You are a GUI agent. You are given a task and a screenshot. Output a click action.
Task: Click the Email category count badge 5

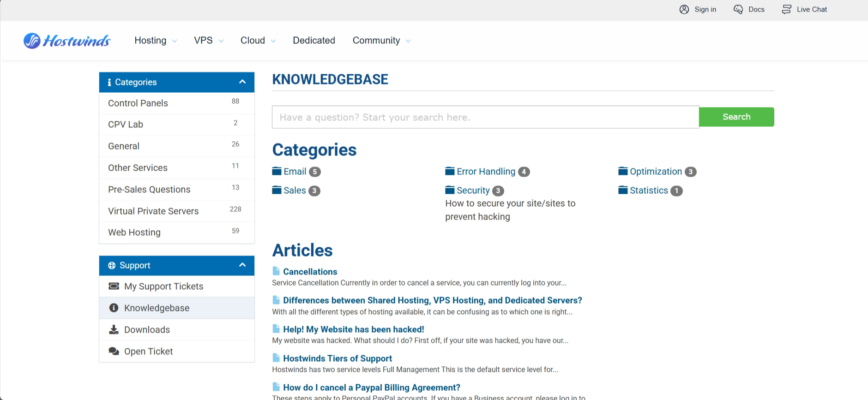[x=315, y=172]
